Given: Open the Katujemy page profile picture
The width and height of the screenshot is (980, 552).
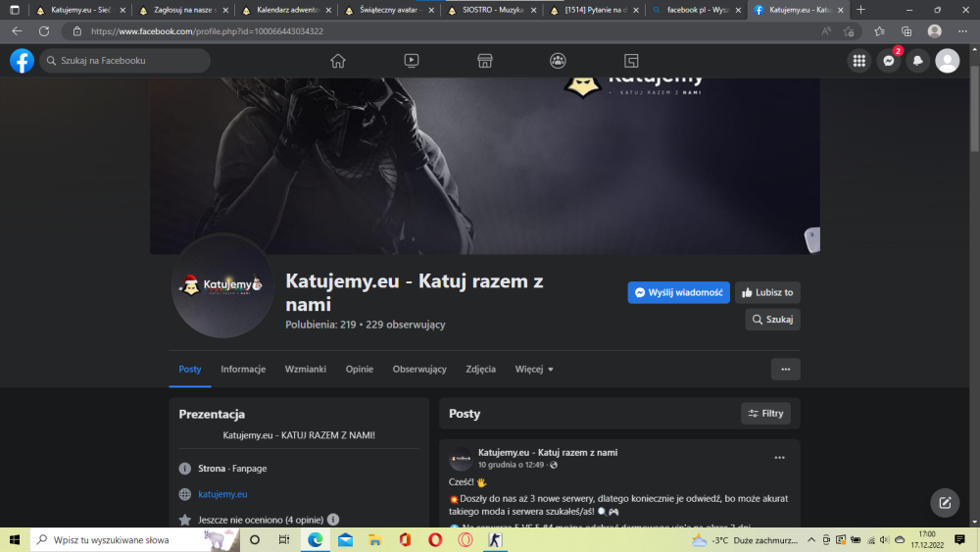Looking at the screenshot, I should (x=222, y=285).
